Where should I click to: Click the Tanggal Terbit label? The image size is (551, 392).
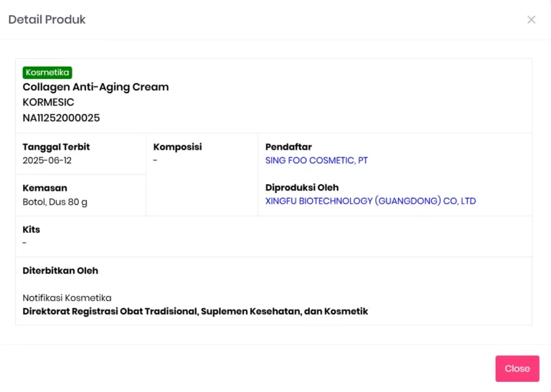56,147
